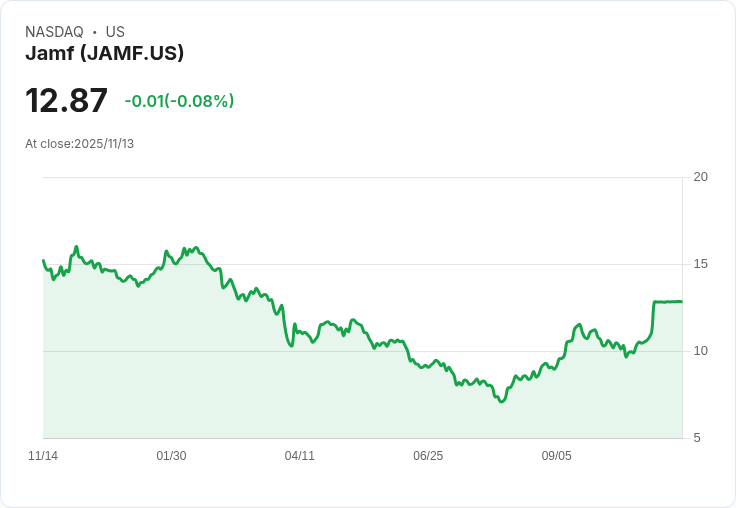Click the chart line's starting point
The image size is (736, 508).
(44, 261)
